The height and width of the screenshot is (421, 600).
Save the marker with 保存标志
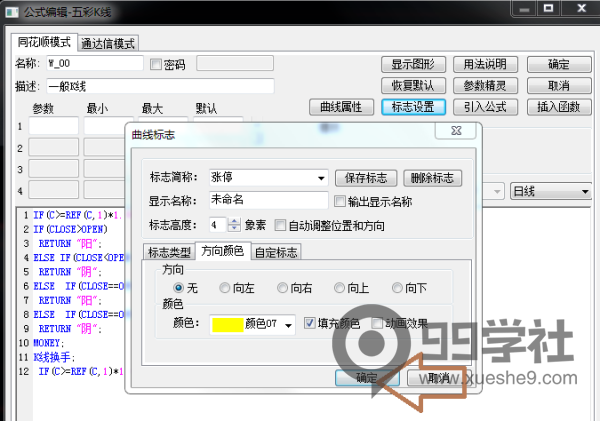(x=366, y=178)
